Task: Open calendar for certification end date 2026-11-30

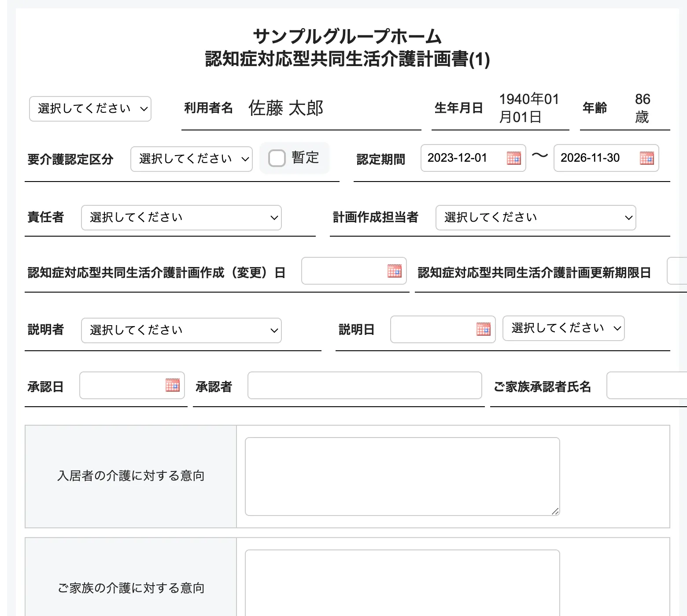Action: coord(646,158)
